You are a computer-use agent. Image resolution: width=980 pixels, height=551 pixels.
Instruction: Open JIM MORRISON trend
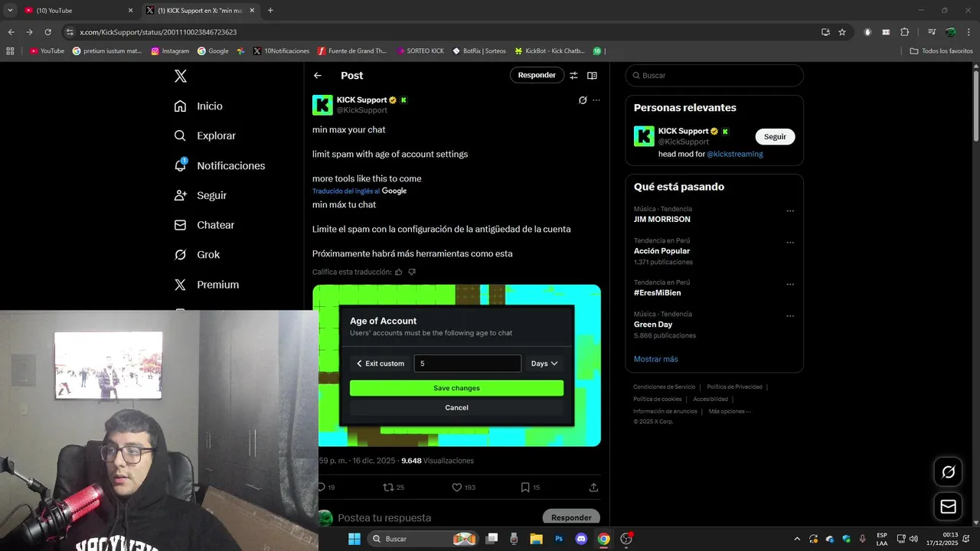point(661,219)
